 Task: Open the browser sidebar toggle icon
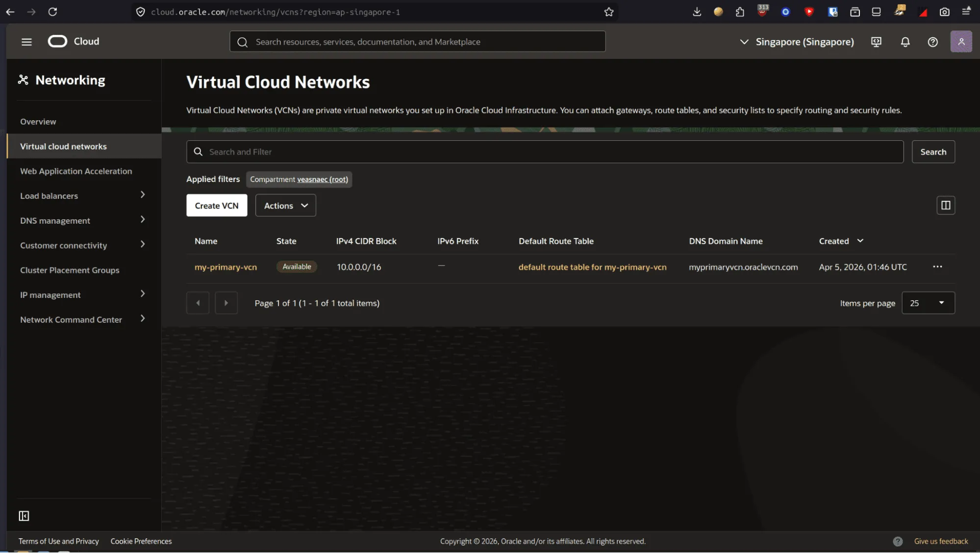click(876, 12)
